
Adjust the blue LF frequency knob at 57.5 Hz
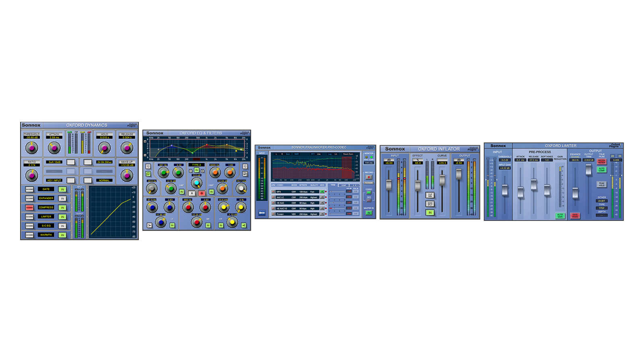click(x=152, y=207)
